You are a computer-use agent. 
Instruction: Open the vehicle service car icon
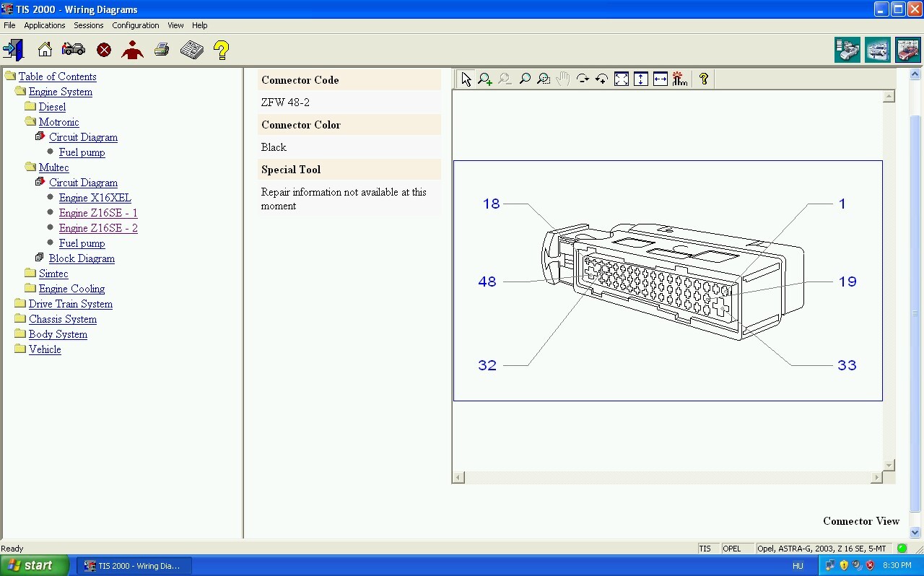[73, 50]
